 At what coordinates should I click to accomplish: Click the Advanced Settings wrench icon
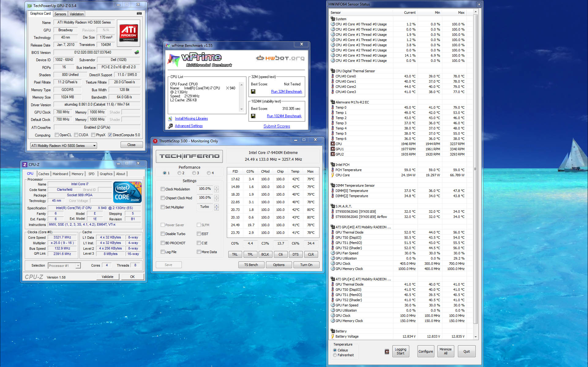click(170, 126)
